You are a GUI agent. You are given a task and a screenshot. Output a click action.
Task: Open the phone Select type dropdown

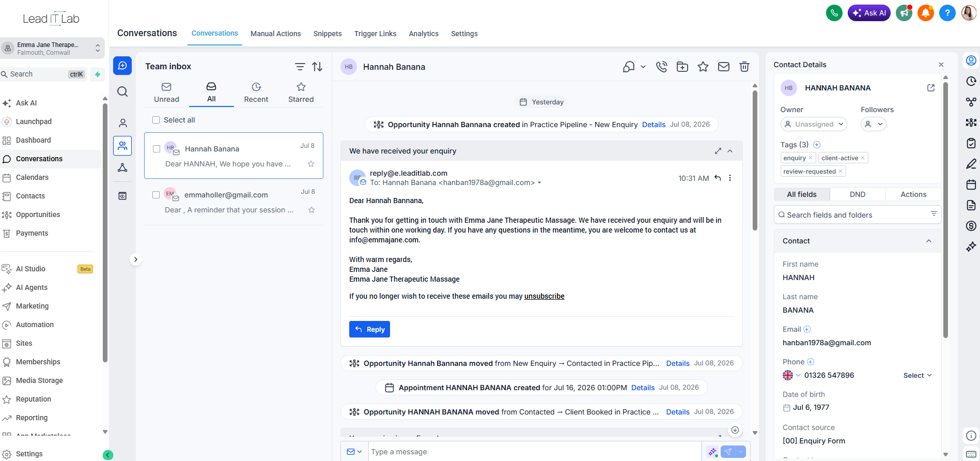[917, 375]
